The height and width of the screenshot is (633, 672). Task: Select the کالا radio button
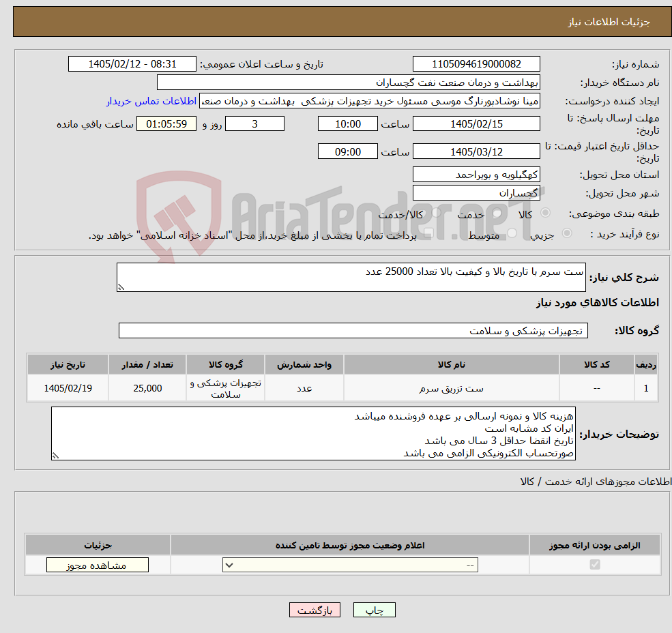(x=546, y=213)
